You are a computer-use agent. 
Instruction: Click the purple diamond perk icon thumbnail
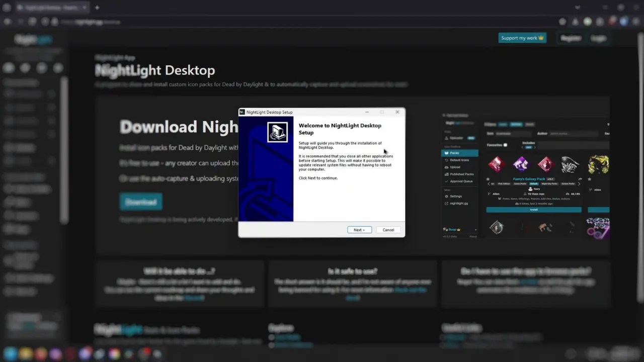click(521, 164)
